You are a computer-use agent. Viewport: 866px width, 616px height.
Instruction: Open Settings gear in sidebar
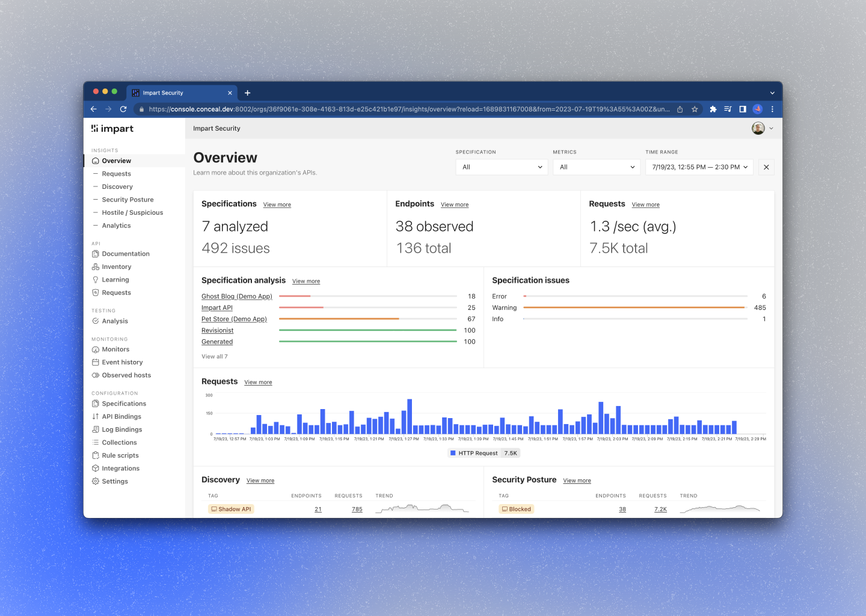(x=109, y=481)
